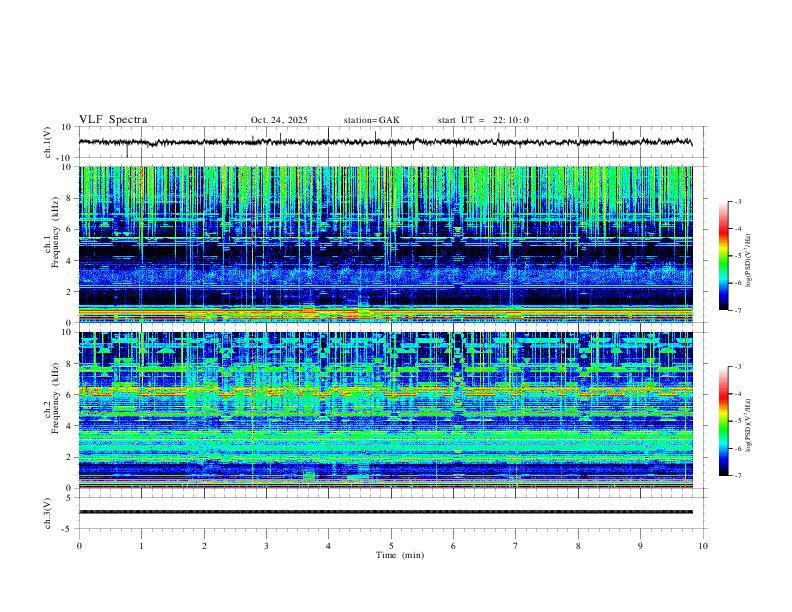Click the "ch.3(V)" axis label
The width and height of the screenshot is (792, 612).
[x=48, y=514]
